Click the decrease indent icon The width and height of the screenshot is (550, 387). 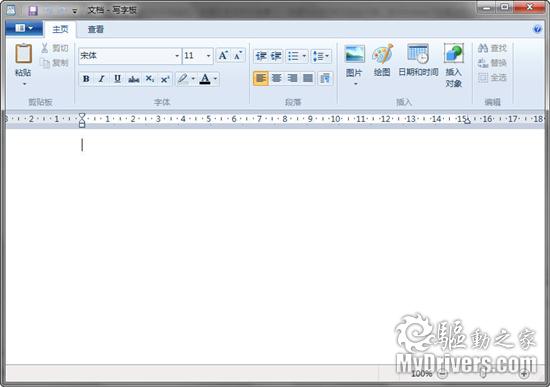[x=261, y=56]
